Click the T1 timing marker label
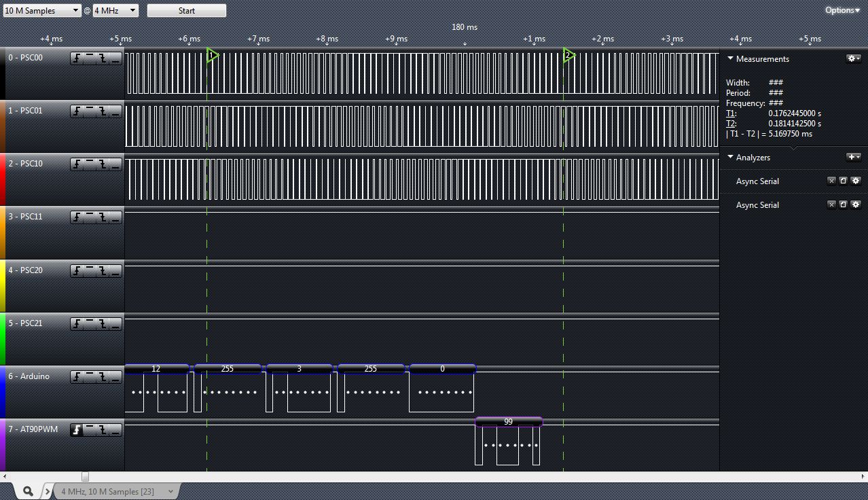The height and width of the screenshot is (500, 868). (731, 113)
